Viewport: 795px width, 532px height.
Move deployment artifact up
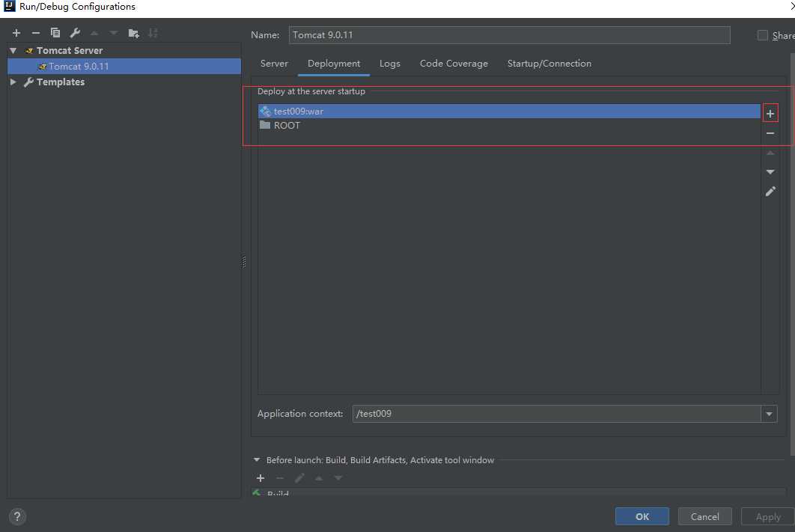click(x=770, y=153)
